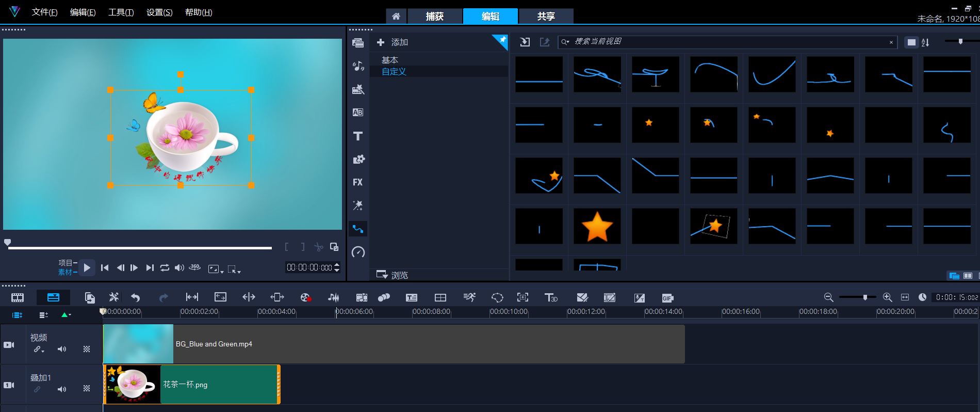Open the Sound Mixer waveform icon
980x412 pixels.
[334, 297]
